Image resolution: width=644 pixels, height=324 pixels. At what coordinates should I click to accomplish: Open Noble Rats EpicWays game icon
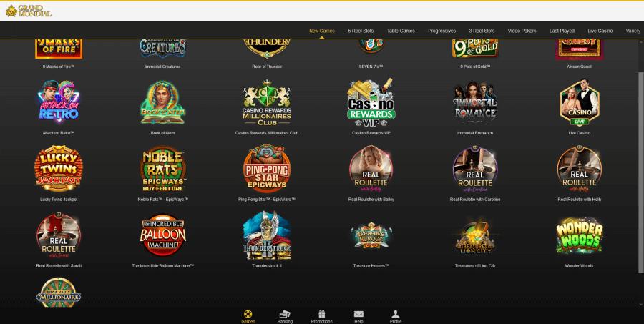click(162, 168)
